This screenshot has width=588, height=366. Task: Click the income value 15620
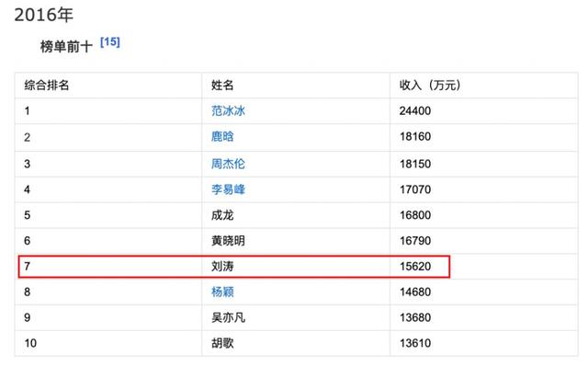pos(415,266)
